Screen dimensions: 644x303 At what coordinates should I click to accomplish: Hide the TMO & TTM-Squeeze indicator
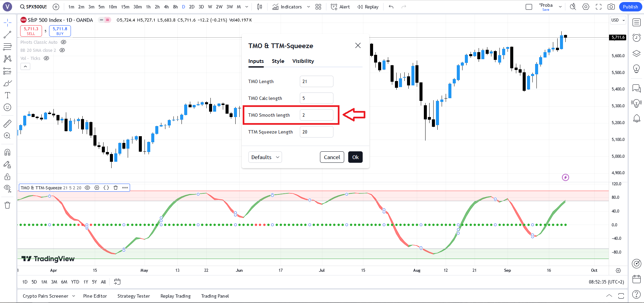click(87, 188)
